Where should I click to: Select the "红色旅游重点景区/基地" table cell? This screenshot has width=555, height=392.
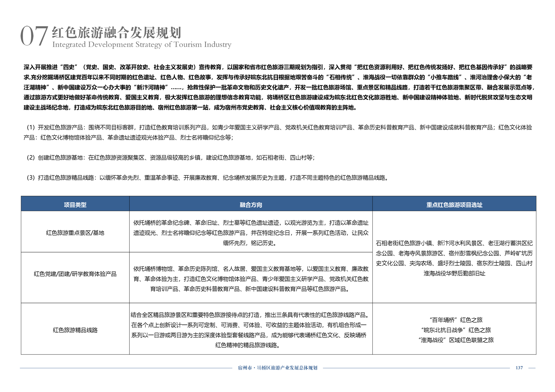75,233
